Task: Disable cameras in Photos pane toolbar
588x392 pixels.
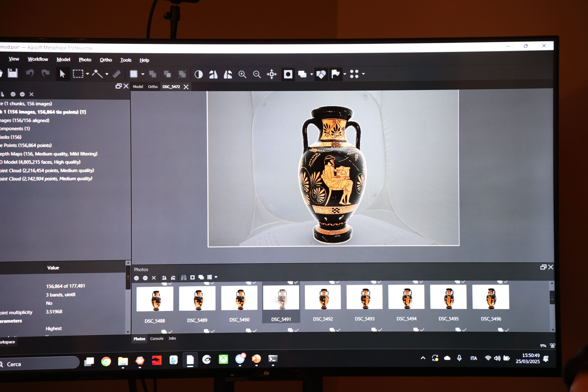Action: coord(145,278)
